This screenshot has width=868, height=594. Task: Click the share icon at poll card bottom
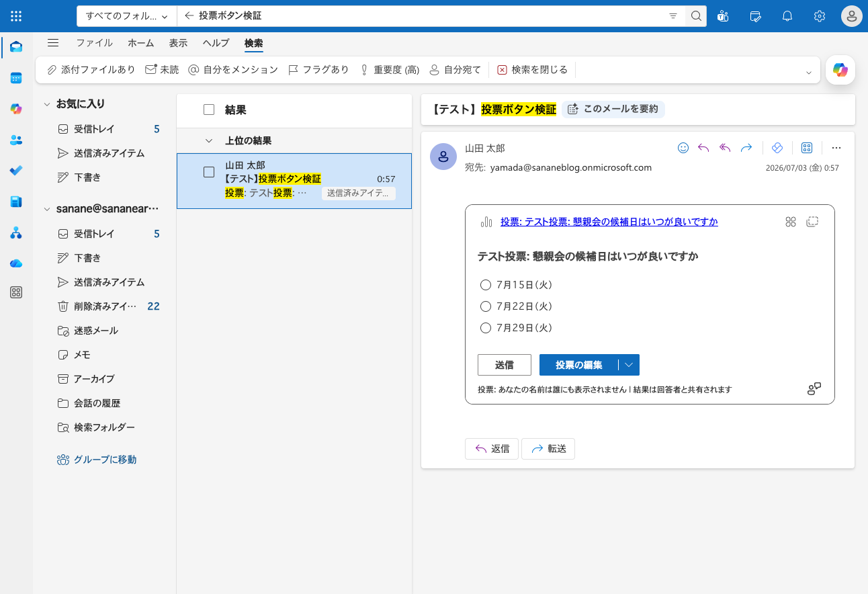pos(814,389)
